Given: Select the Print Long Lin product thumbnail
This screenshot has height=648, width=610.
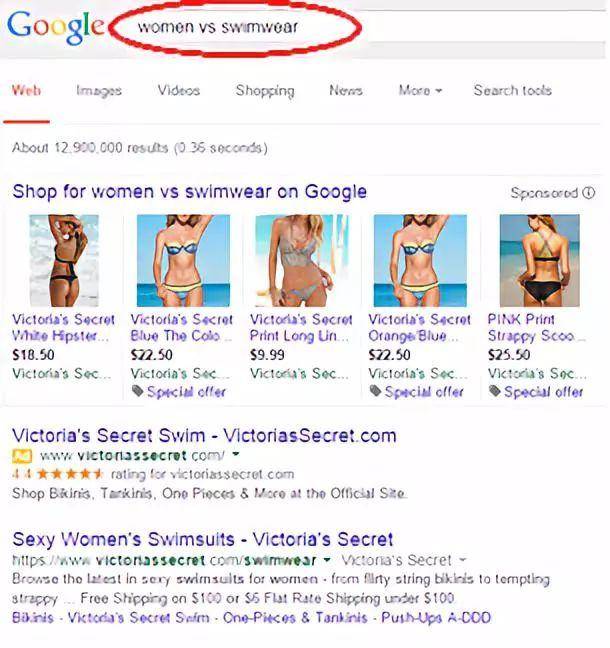Looking at the screenshot, I should 302,260.
